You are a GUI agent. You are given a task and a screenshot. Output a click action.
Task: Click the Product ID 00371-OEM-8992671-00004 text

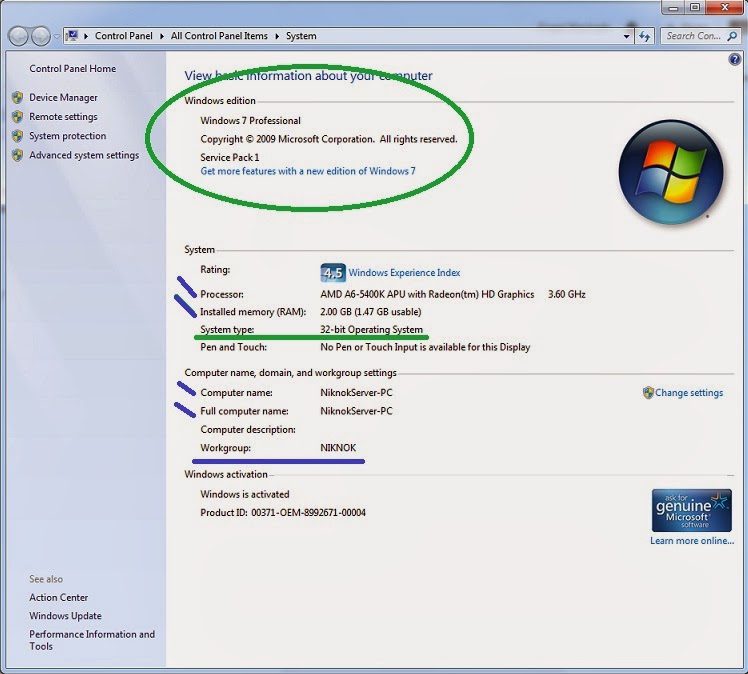[283, 513]
